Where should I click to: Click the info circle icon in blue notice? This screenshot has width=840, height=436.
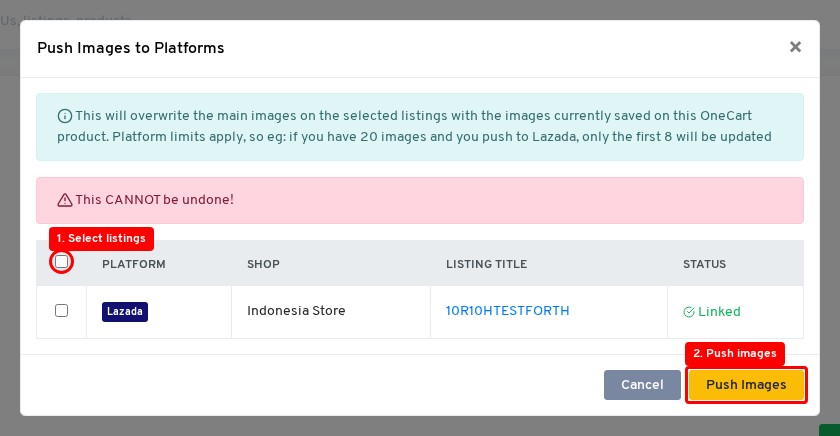tap(65, 115)
